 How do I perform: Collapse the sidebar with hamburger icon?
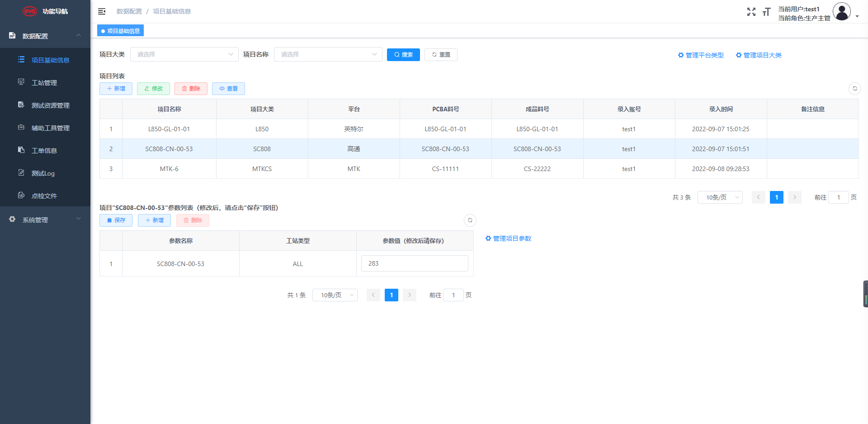pyautogui.click(x=102, y=11)
